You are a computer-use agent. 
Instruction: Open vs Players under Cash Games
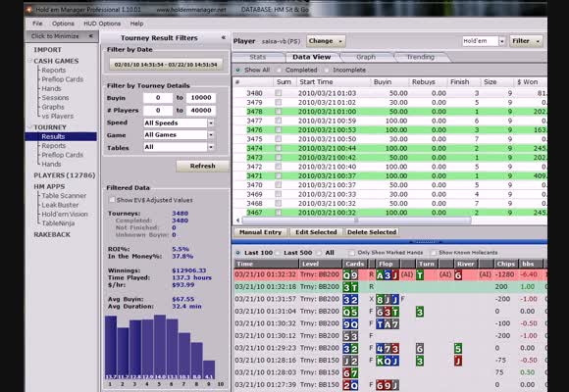[x=58, y=117]
